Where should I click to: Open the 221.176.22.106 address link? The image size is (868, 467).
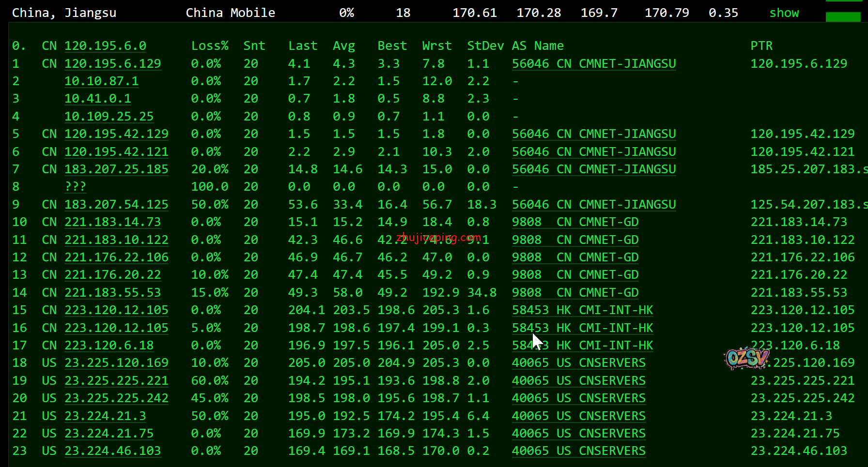pyautogui.click(x=116, y=257)
